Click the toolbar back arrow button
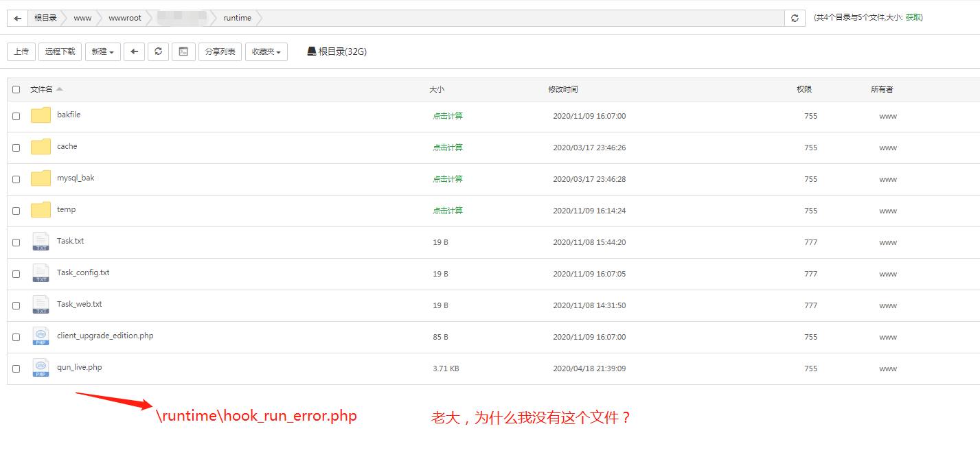This screenshot has height=468, width=980. coord(134,51)
